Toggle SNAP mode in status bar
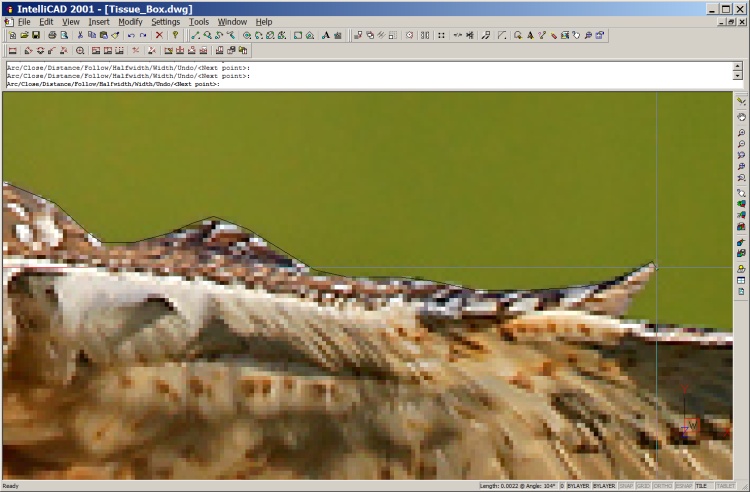Viewport: 750px width, 492px height. click(626, 486)
